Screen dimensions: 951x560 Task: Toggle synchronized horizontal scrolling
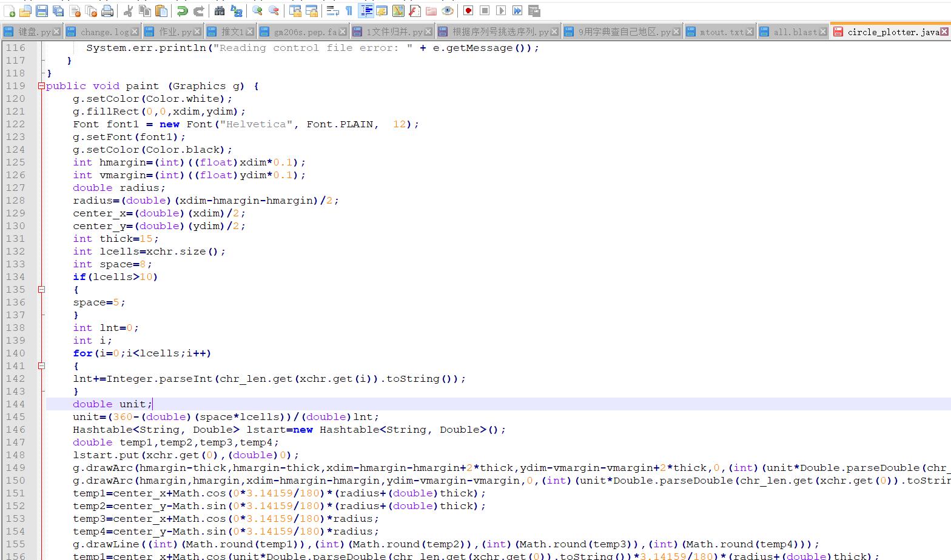click(x=311, y=11)
